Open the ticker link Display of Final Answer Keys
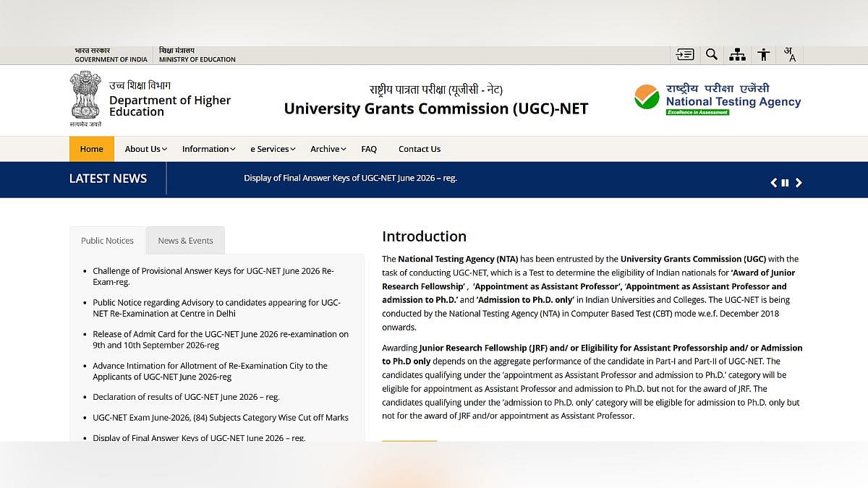 click(350, 178)
